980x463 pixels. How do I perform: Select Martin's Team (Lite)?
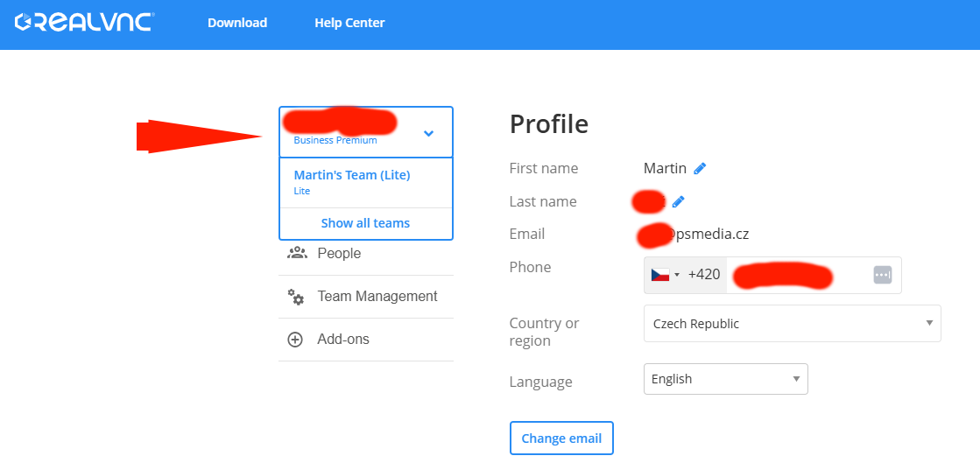coord(365,182)
